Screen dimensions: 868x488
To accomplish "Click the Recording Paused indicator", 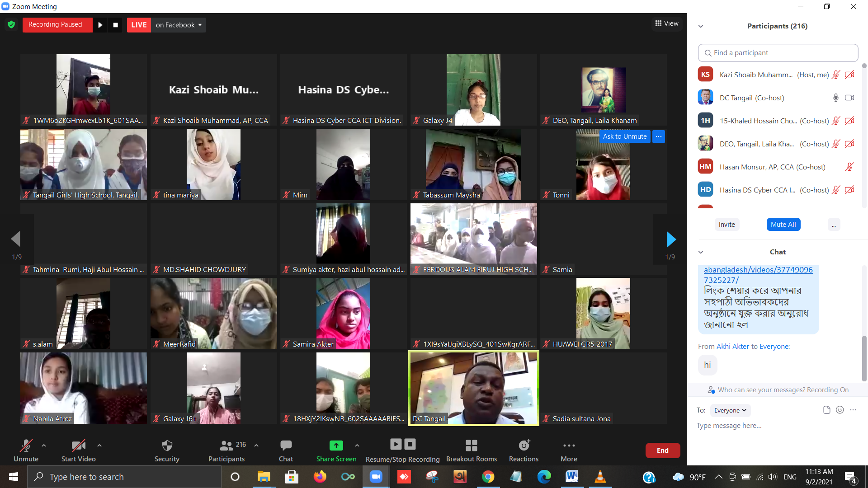I will (57, 25).
